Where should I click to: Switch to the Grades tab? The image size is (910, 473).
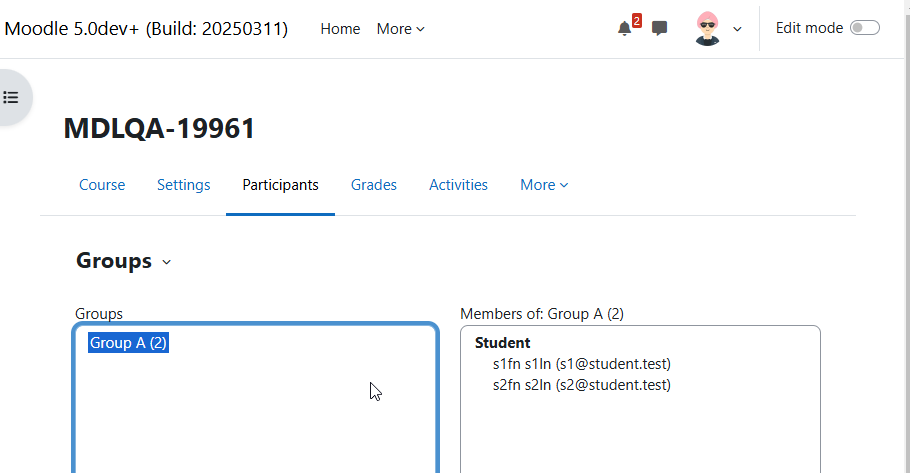pos(374,185)
